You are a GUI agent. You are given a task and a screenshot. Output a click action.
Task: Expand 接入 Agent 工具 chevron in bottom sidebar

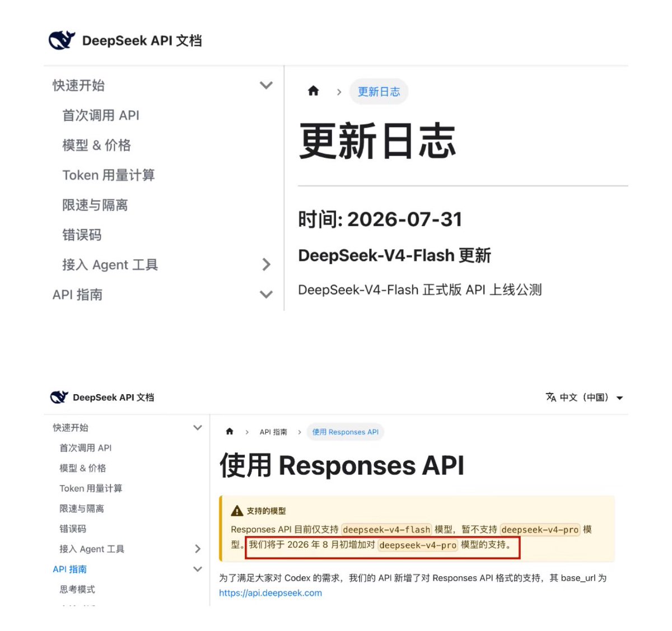coord(198,549)
